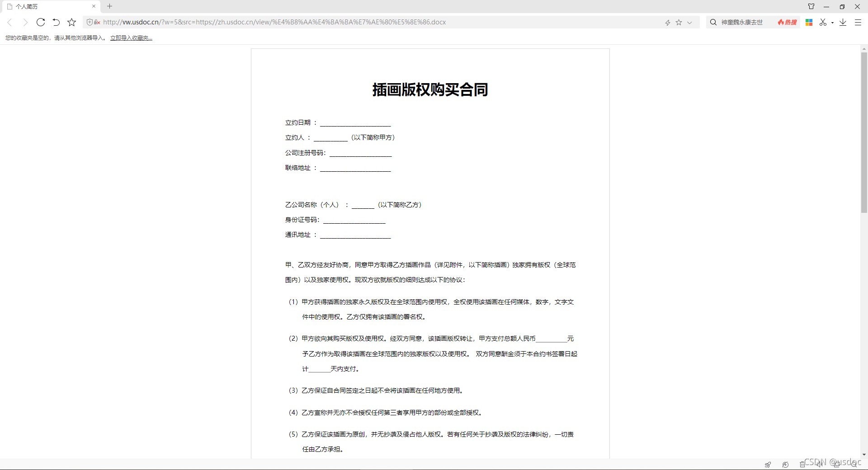868x470 pixels.
Task: Click the sound mute icon in status bar
Action: (819, 464)
